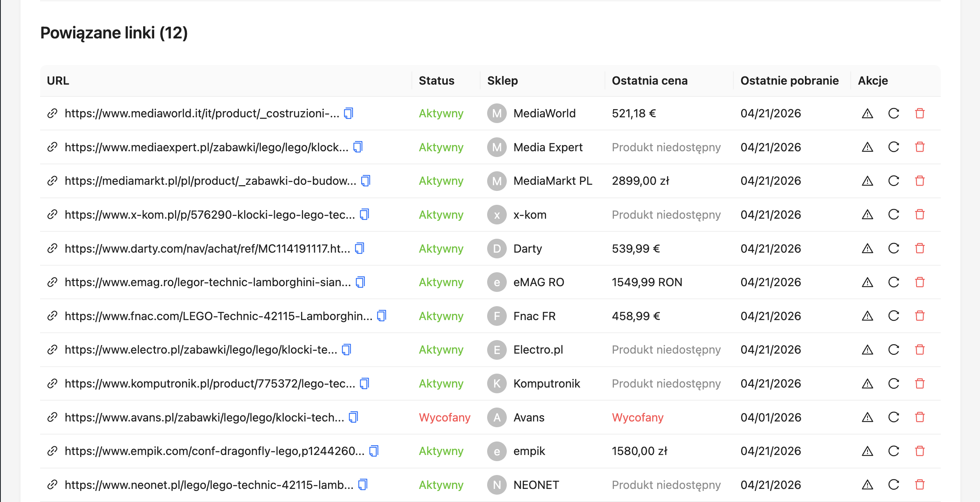Copy the komputronik.pl URL
Image resolution: width=980 pixels, height=502 pixels.
[x=364, y=383]
